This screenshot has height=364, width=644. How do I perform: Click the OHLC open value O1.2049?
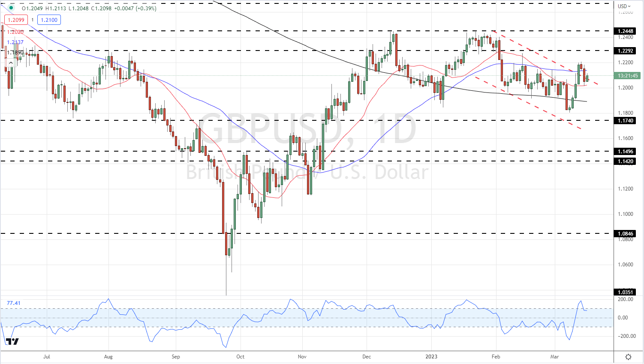(x=32, y=8)
